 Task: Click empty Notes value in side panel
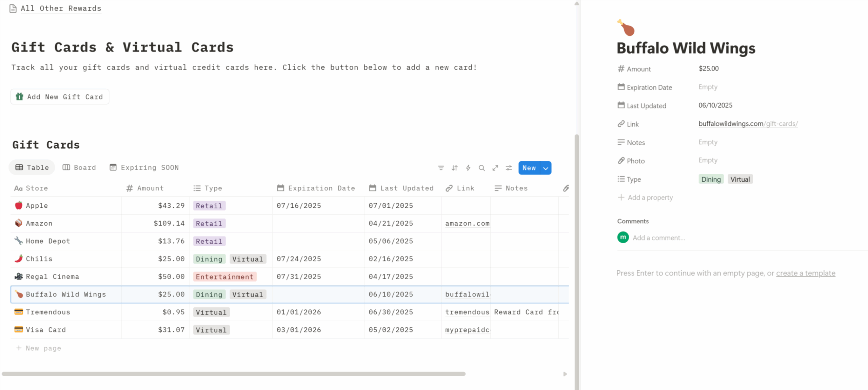click(x=708, y=142)
